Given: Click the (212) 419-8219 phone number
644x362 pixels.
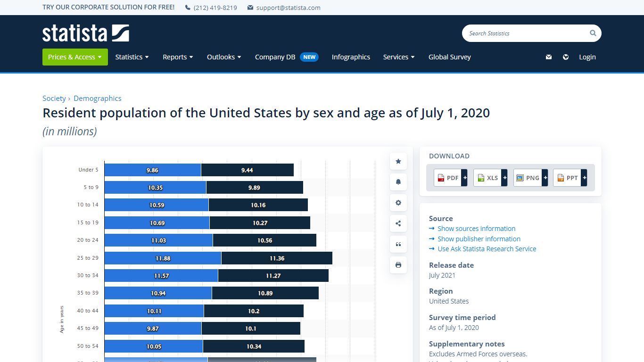Looking at the screenshot, I should pyautogui.click(x=215, y=8).
